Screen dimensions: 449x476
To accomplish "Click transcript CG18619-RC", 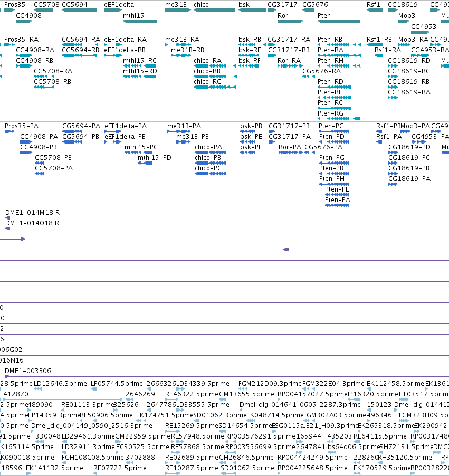I will (x=409, y=71).
